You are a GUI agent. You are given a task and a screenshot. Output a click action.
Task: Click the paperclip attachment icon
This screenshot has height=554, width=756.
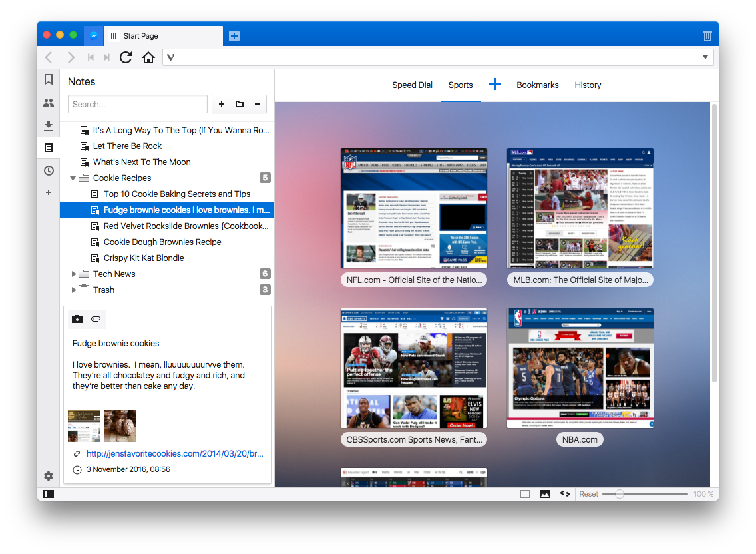pyautogui.click(x=96, y=319)
